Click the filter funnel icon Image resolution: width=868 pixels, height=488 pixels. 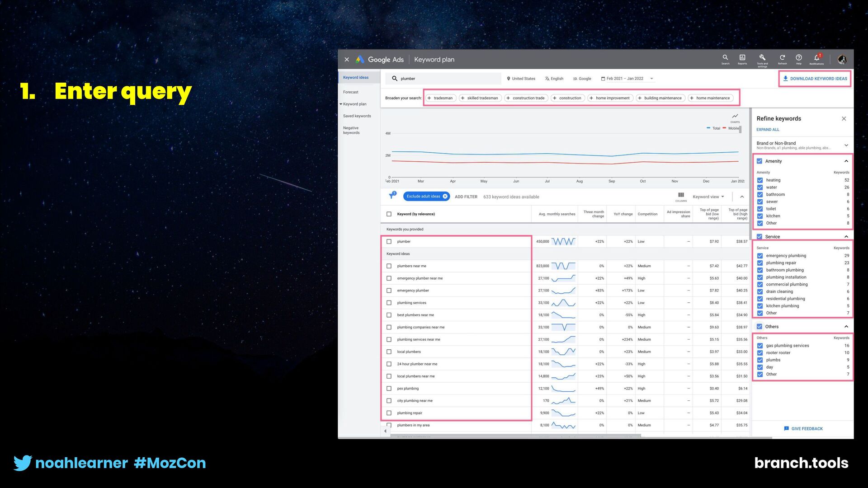[x=392, y=196]
